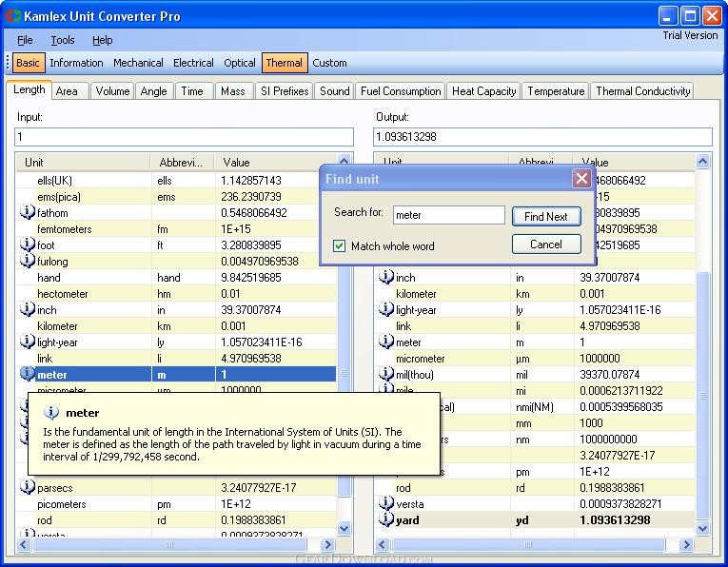Screen dimensions: 728x567
Task: Click Cancel in the Find unit dialog
Action: (546, 244)
